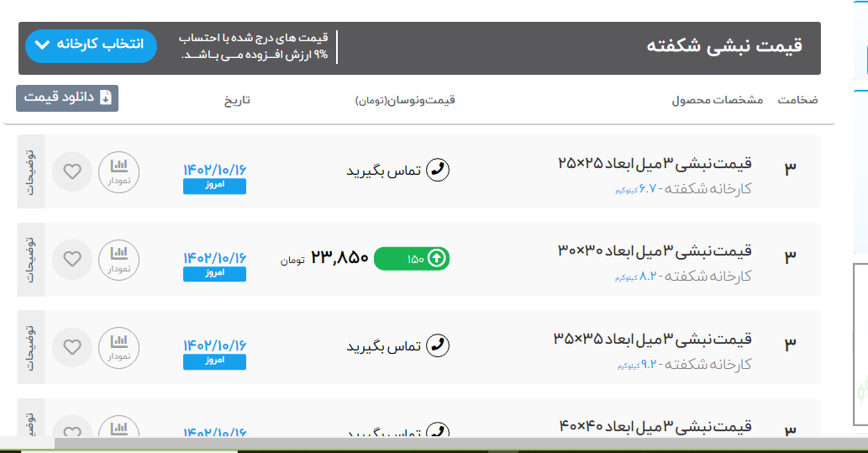The image size is (868, 453).
Task: Expand توضیحات tab of the 35×35 row
Action: tap(30, 346)
